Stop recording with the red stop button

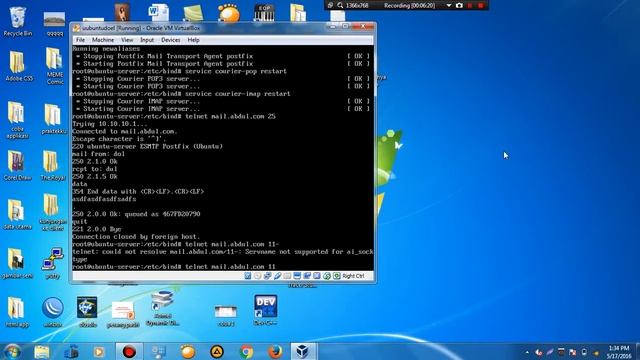[x=481, y=5]
